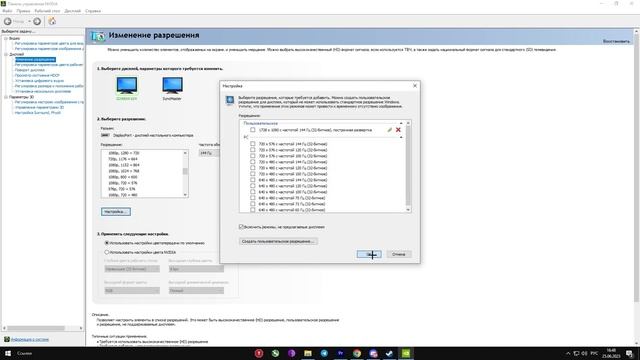Open the 144 Гц refresh rate dropdown
This screenshot has width=640, height=360.
(209, 153)
